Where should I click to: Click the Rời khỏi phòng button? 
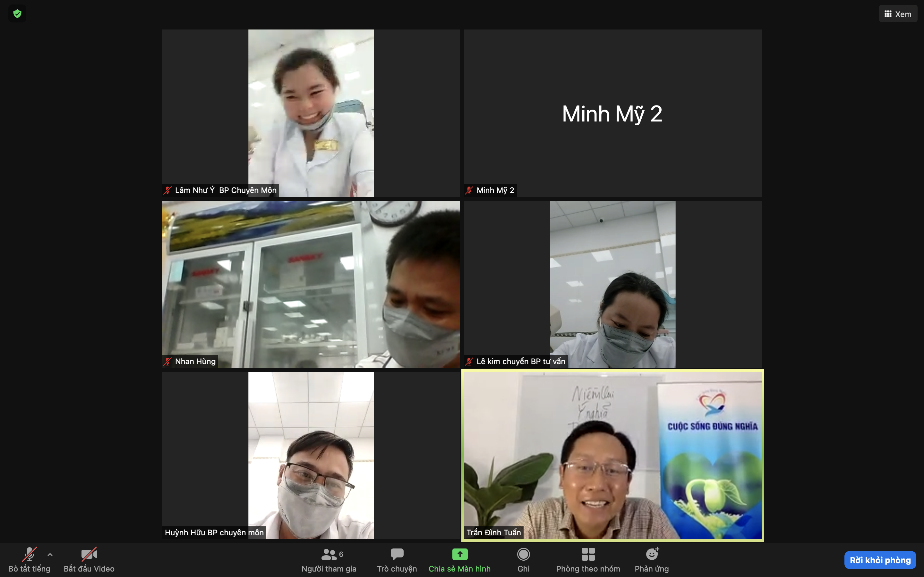(x=880, y=560)
